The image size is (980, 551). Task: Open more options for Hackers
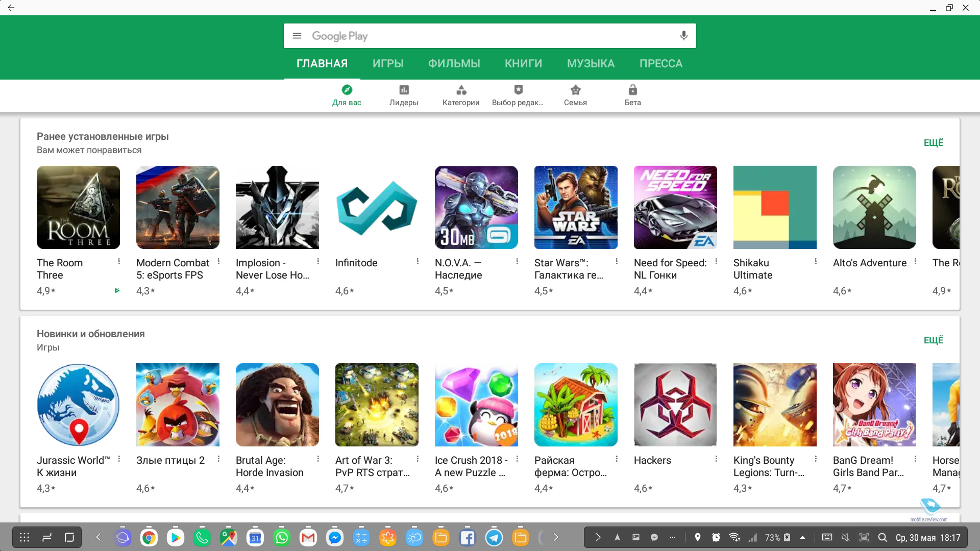point(716,459)
